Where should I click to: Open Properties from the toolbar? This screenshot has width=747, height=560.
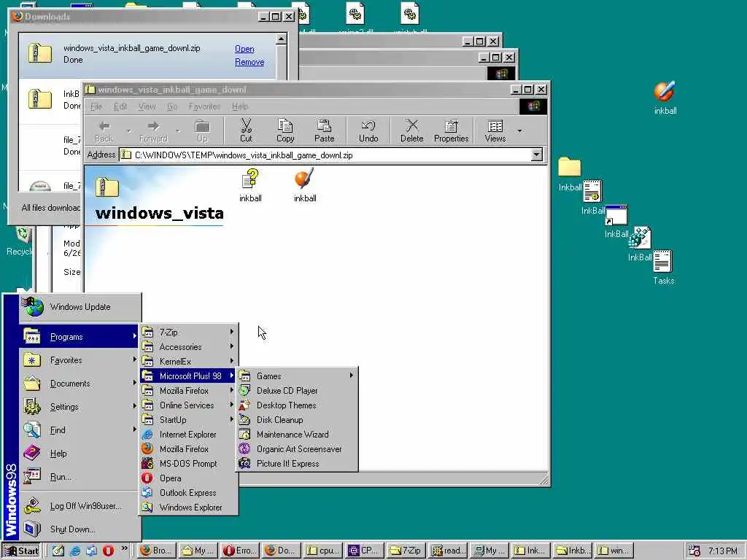pyautogui.click(x=451, y=131)
